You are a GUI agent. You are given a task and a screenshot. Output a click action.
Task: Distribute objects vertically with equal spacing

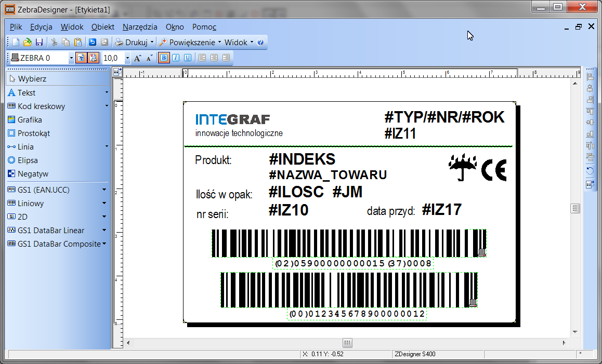(x=590, y=156)
